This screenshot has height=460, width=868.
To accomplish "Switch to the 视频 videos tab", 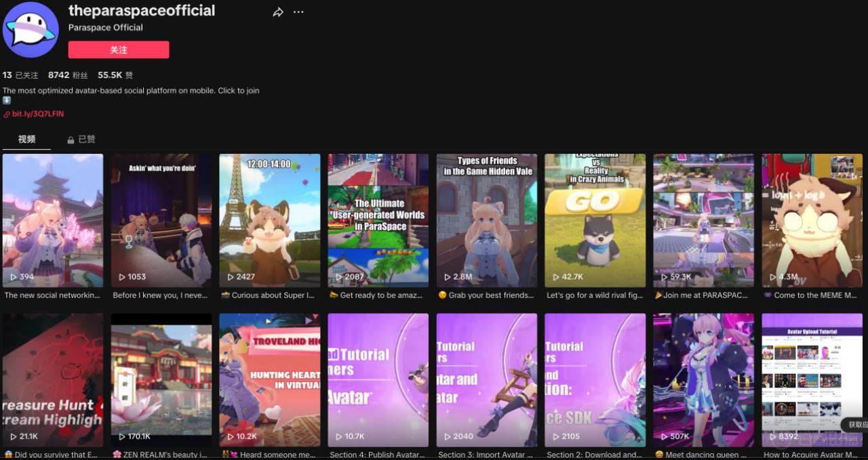I will coord(26,139).
